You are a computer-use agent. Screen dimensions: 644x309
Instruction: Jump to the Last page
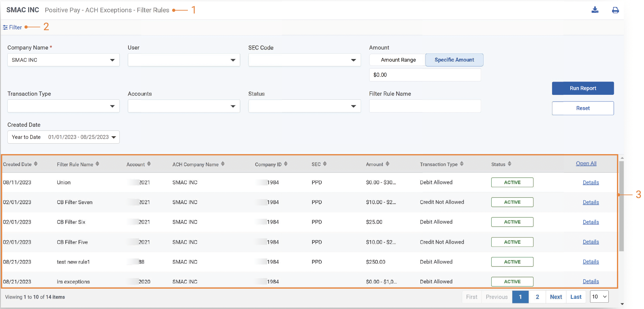pyautogui.click(x=576, y=297)
